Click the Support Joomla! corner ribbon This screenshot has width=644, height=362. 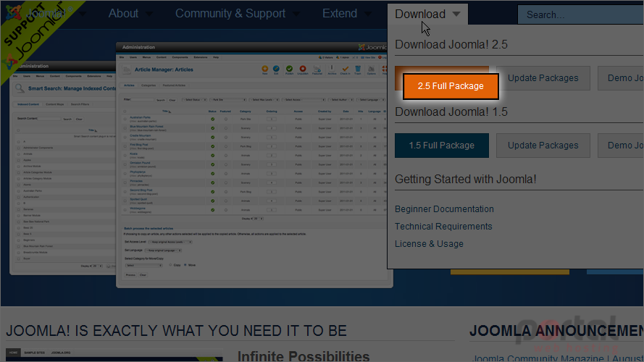pos(35,35)
